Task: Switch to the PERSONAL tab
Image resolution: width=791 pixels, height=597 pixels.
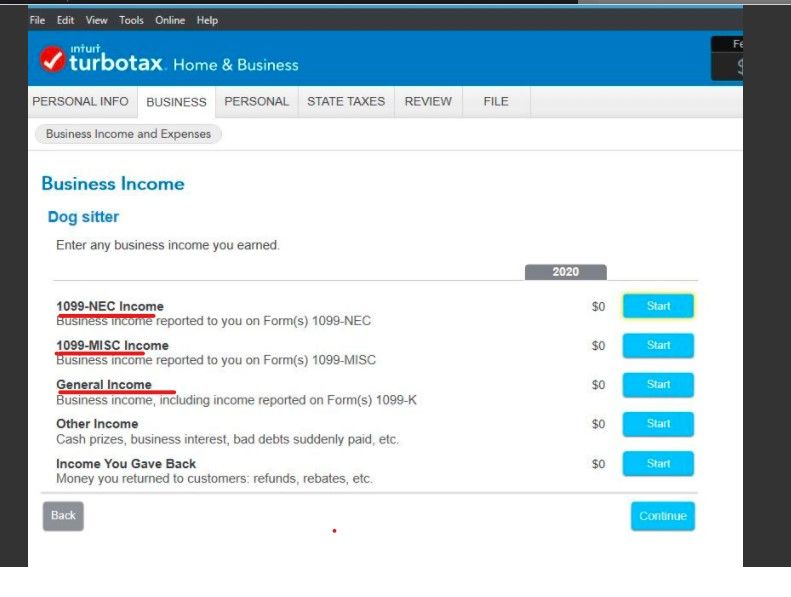Action: tap(257, 101)
